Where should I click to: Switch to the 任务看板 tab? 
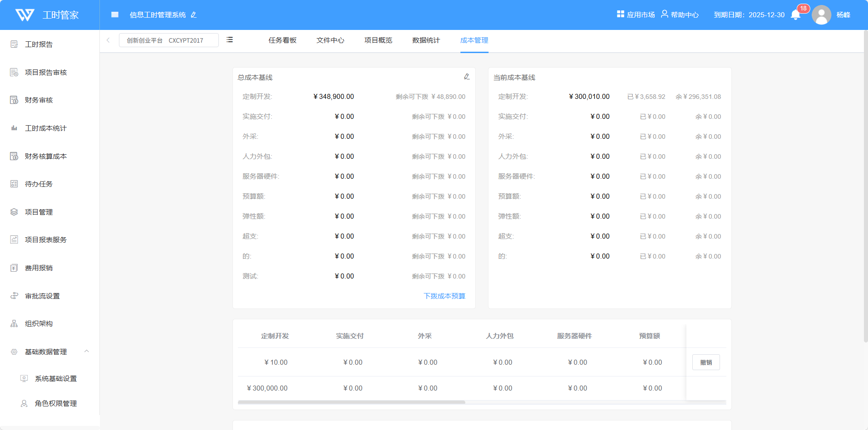click(x=282, y=40)
